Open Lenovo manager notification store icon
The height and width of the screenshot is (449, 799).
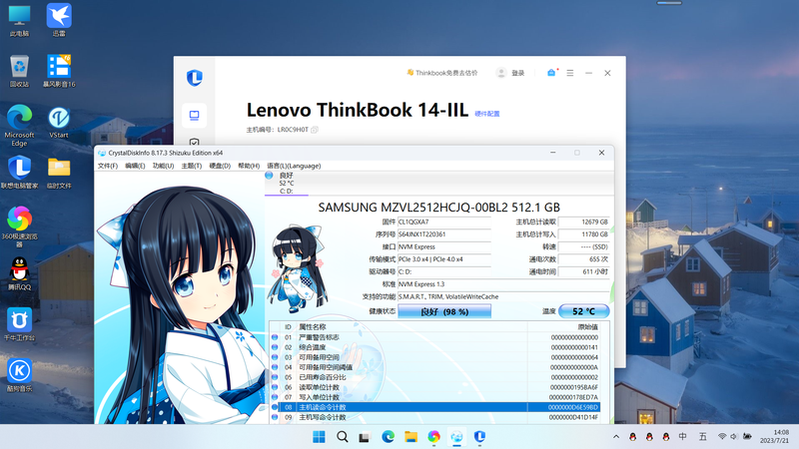click(x=551, y=73)
